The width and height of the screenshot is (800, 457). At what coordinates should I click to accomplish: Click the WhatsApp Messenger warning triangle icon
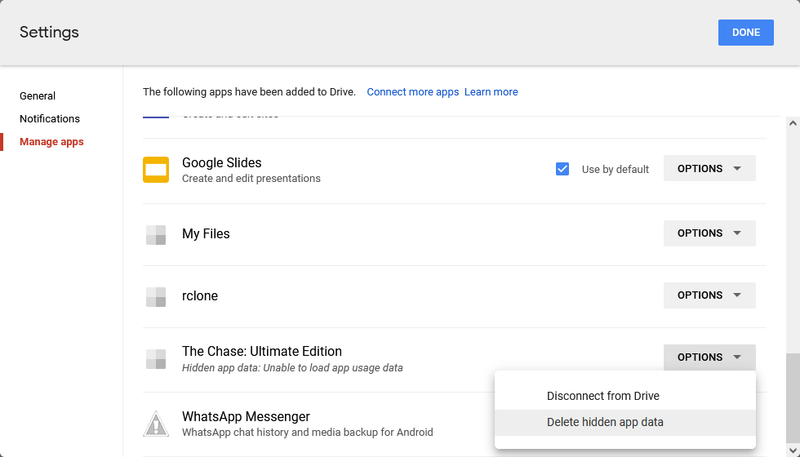coord(156,424)
